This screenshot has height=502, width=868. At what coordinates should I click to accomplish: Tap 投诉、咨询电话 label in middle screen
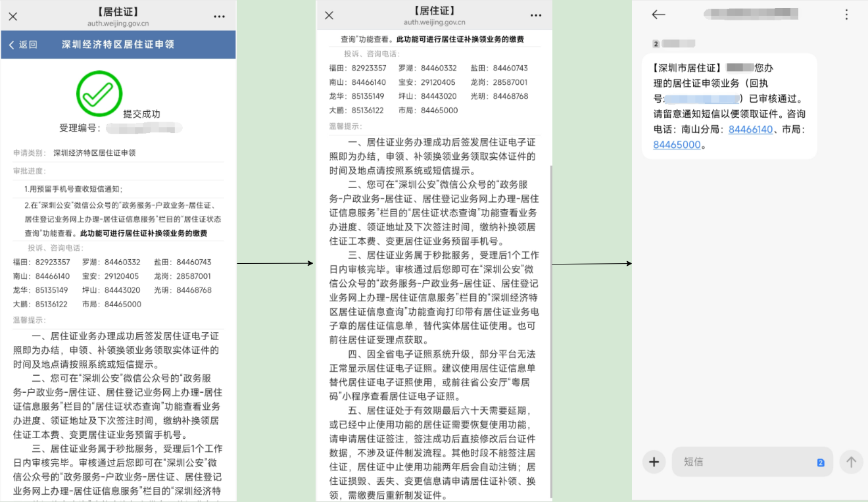372,54
